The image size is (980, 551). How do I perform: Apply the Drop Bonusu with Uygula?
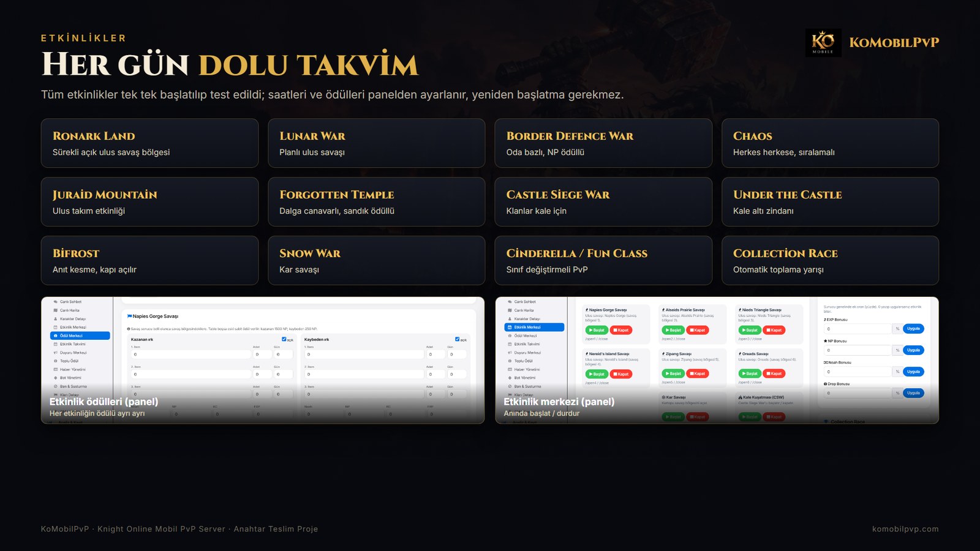click(x=913, y=393)
